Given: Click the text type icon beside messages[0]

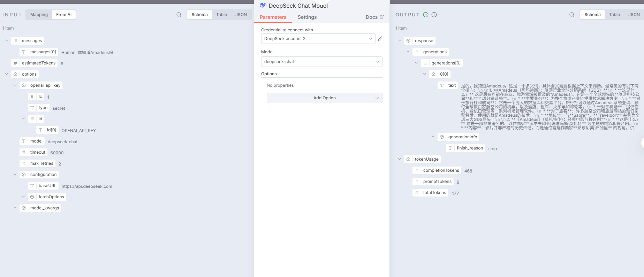Looking at the screenshot, I should tap(24, 52).
